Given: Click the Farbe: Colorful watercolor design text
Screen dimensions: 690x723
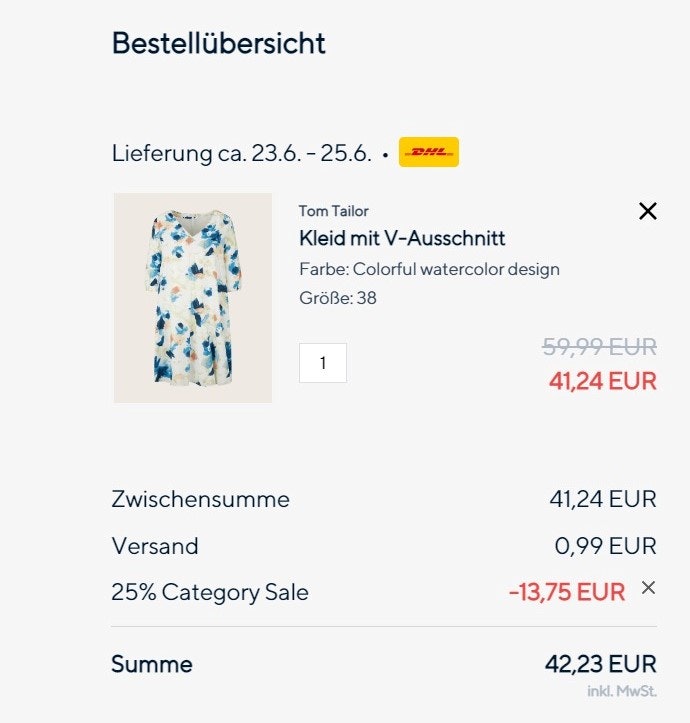Looking at the screenshot, I should (x=429, y=269).
